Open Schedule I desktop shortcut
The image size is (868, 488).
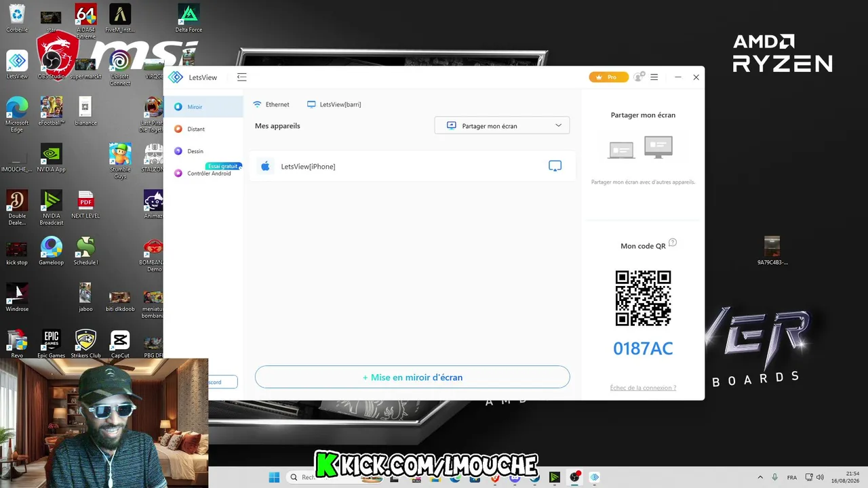[x=85, y=251]
